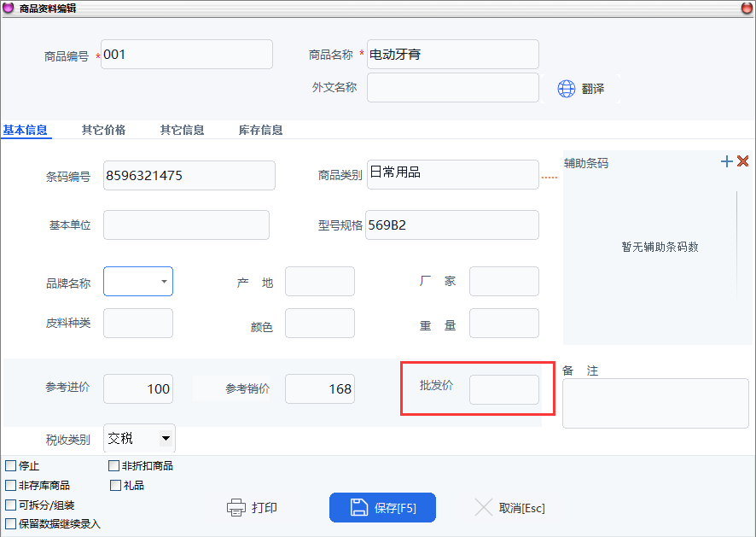Enable 非折扣商品 checkbox

pos(113,465)
